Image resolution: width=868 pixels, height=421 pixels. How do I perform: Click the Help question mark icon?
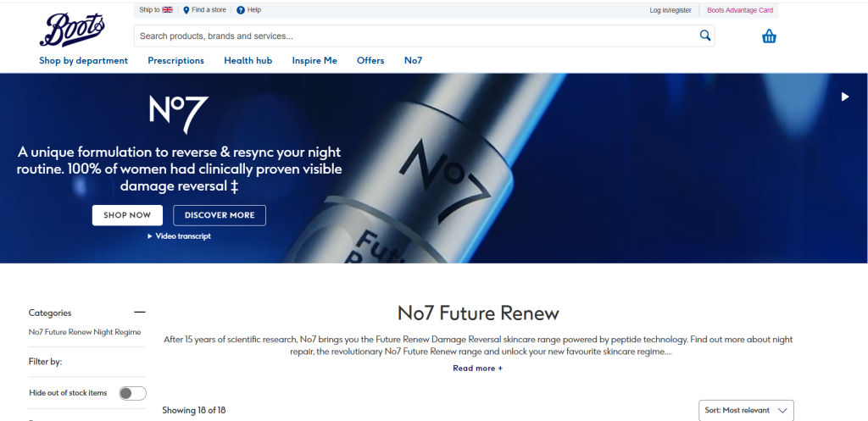tap(240, 10)
